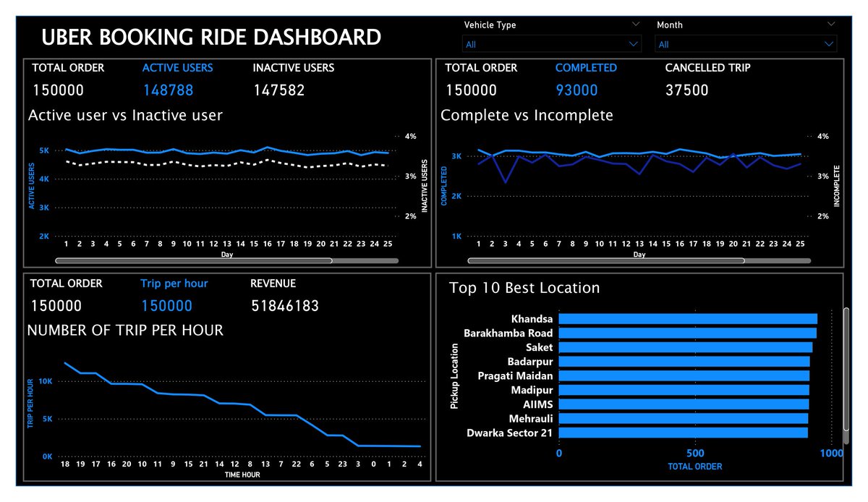Click the blue TOTAL ORDER axis title
868x502 pixels.
[x=694, y=467]
